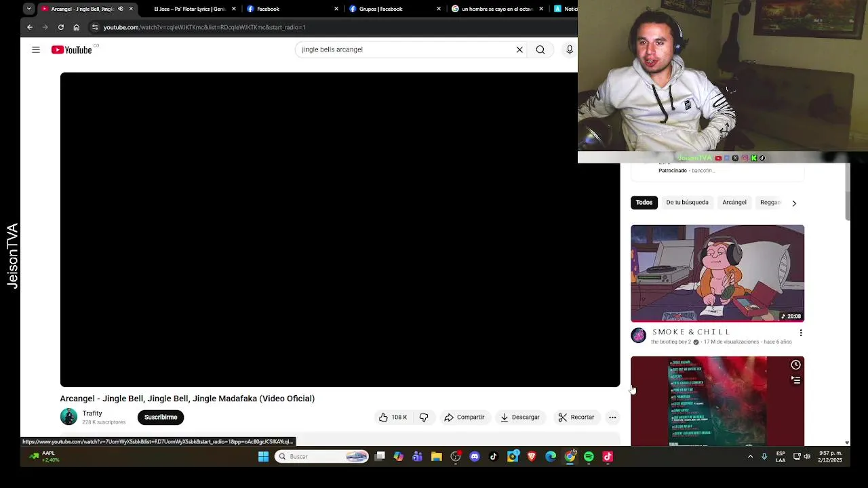This screenshot has width=868, height=488.
Task: Switch to El Jose Pa' Flotar Lyrics tab
Action: (189, 9)
